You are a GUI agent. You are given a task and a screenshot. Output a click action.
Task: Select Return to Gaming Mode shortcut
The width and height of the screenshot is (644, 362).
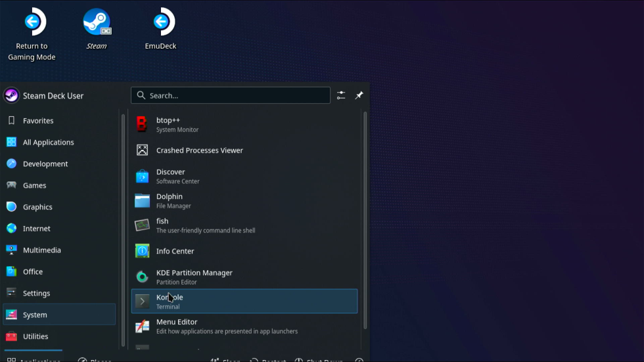32,34
